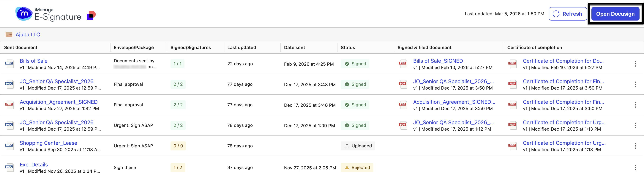Click the Envelope/Package column header
644x178 pixels.
pos(134,48)
